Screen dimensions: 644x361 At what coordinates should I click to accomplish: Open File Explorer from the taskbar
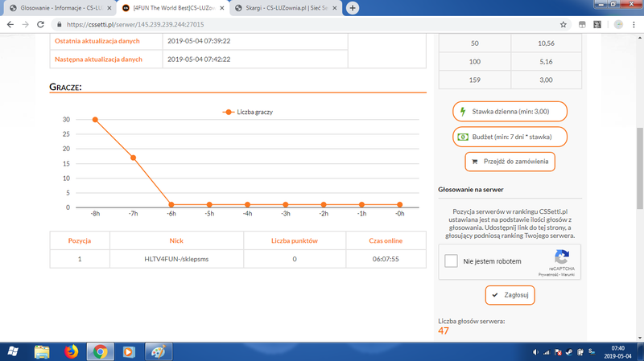pos(43,351)
